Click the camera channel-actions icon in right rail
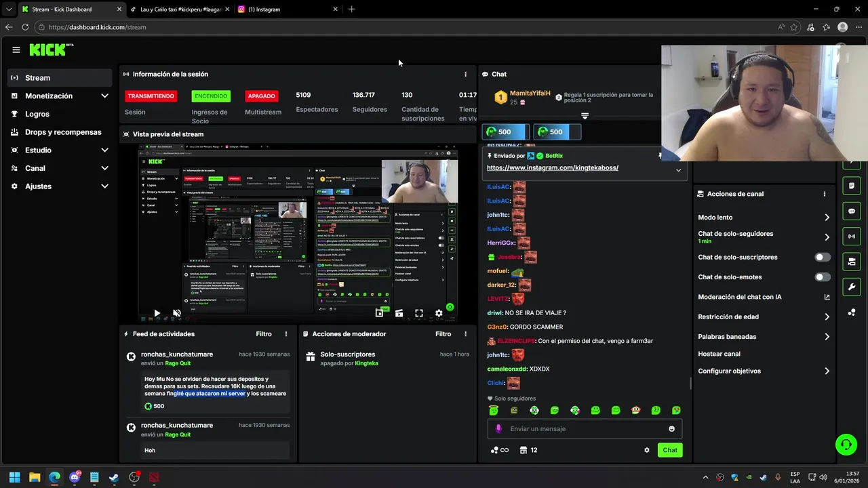Screen dimensions: 868x488 852,262
